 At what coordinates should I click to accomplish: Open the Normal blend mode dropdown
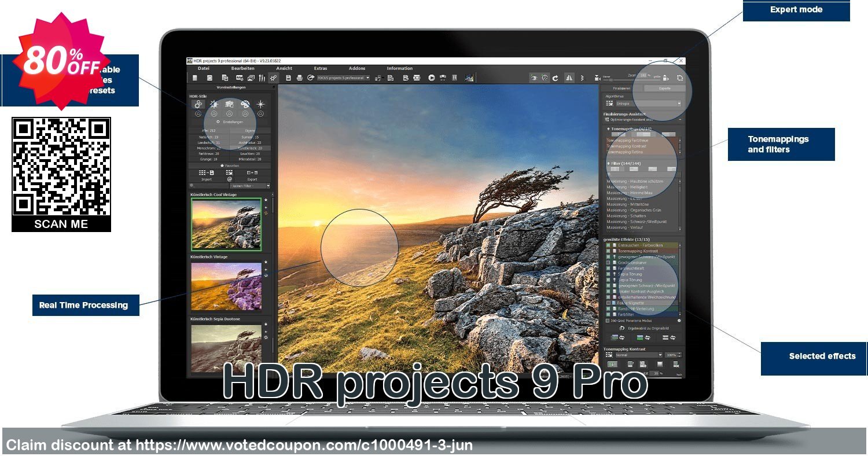tap(639, 355)
